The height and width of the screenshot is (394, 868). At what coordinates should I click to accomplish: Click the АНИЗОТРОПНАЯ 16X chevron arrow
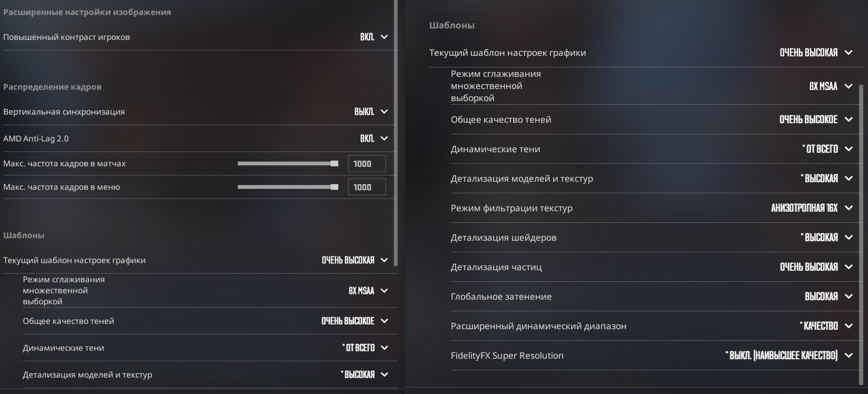coord(849,208)
